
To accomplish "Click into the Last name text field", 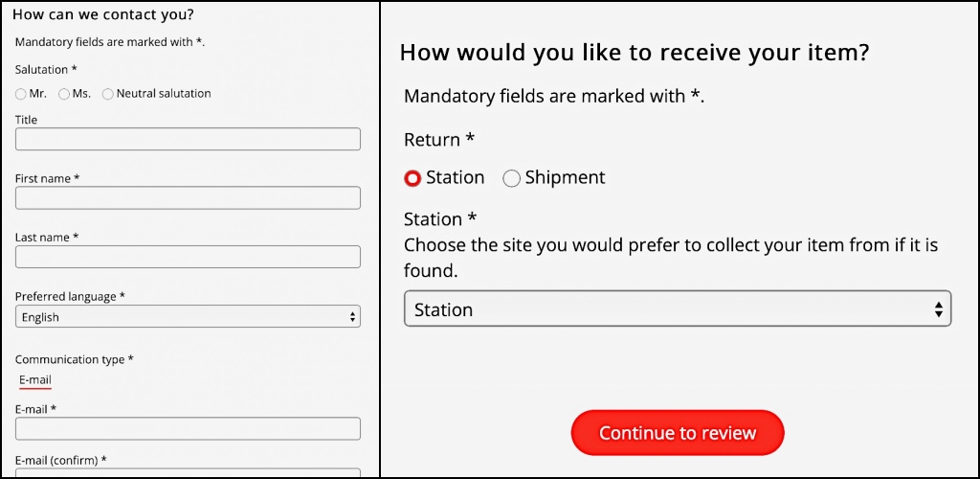I will [x=188, y=257].
